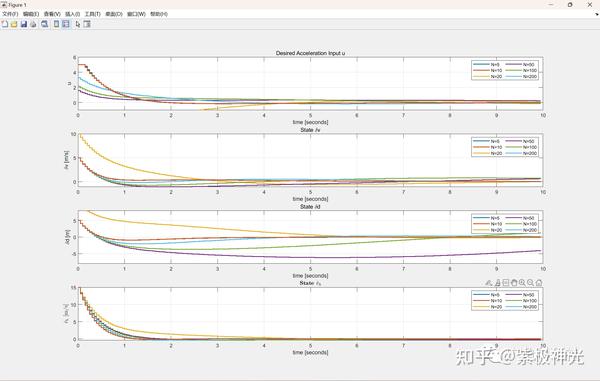
Task: Click the dock arrow at the menu bar's right end
Action: point(597,14)
